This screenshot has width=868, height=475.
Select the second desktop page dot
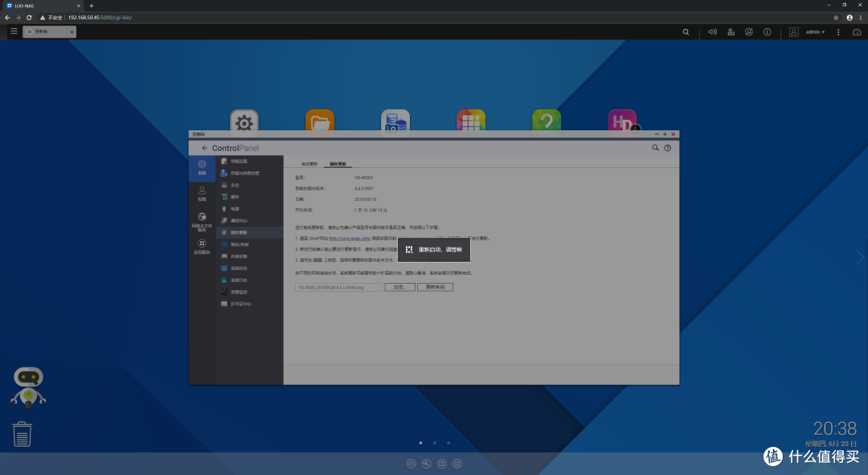pos(435,443)
